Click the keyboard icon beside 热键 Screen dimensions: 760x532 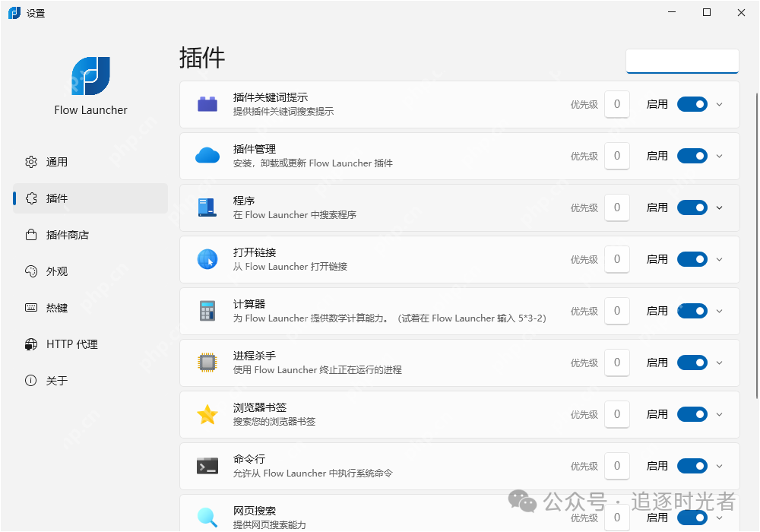pos(31,308)
